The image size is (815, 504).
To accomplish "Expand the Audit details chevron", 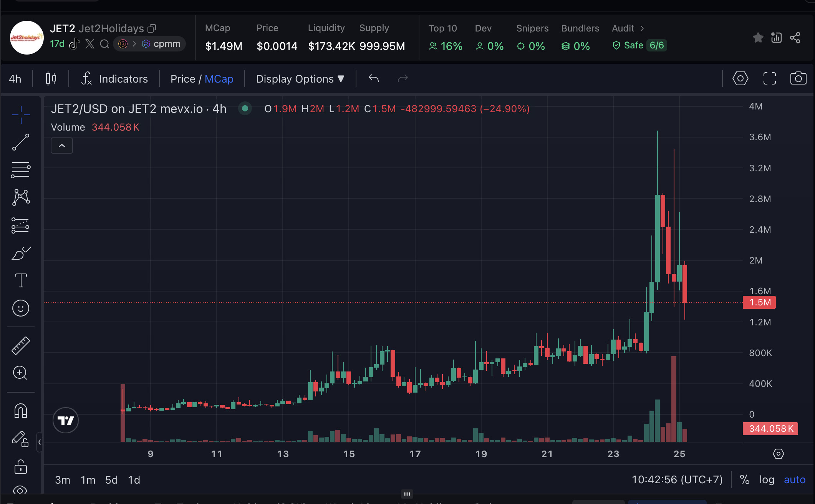I will [642, 28].
